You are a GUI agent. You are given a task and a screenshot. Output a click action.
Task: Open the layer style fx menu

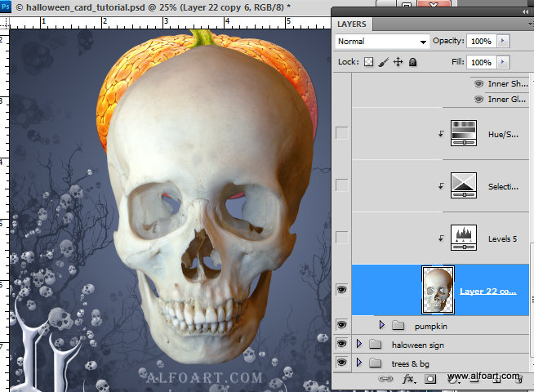pos(408,379)
